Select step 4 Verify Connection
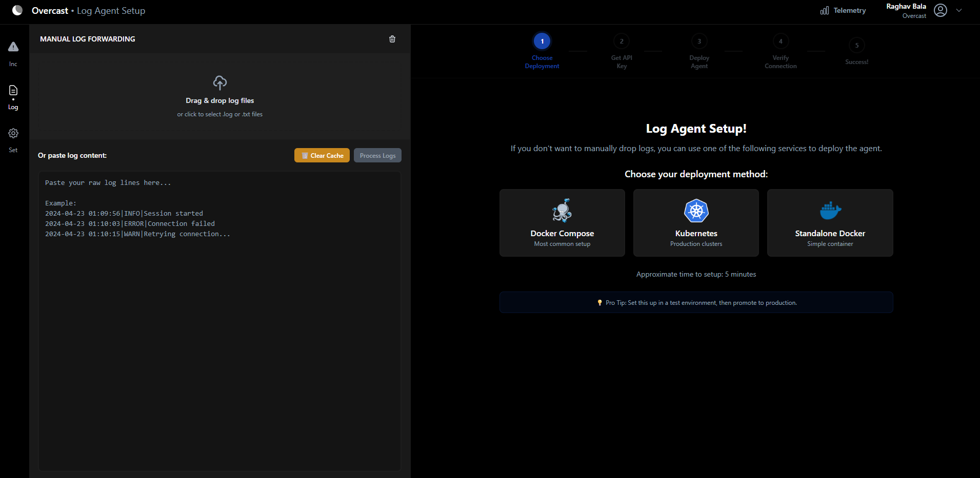The image size is (980, 478). pos(781,51)
